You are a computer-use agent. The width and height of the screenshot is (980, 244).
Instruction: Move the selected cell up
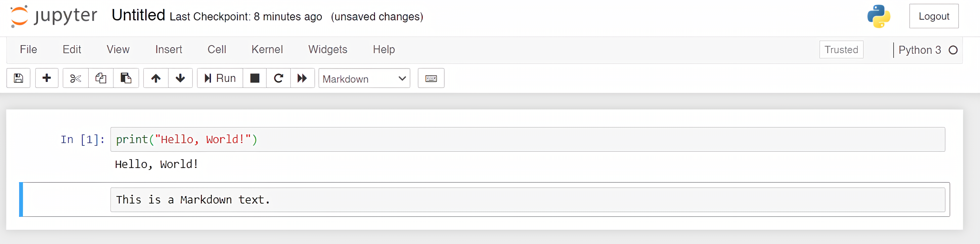point(155,78)
